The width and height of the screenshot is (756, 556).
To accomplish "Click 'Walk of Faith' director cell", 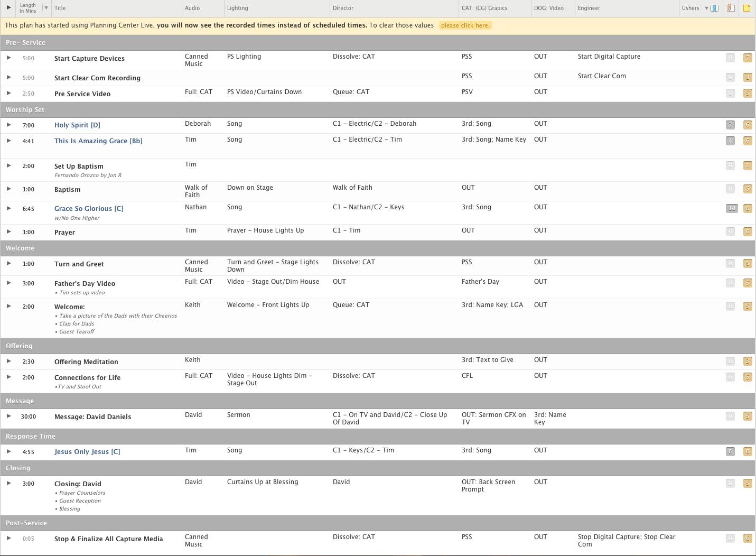I will 352,188.
